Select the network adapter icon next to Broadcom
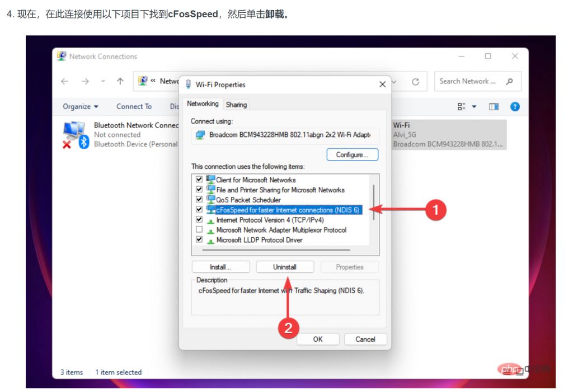Screen dimensions: 573x392 200,134
